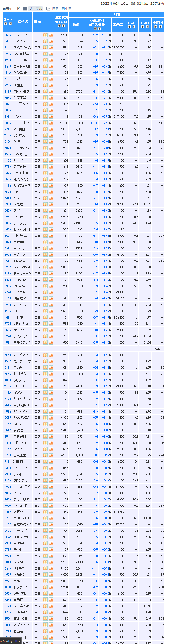
Task: Sort the PER column descending
Action: tap(134, 27)
